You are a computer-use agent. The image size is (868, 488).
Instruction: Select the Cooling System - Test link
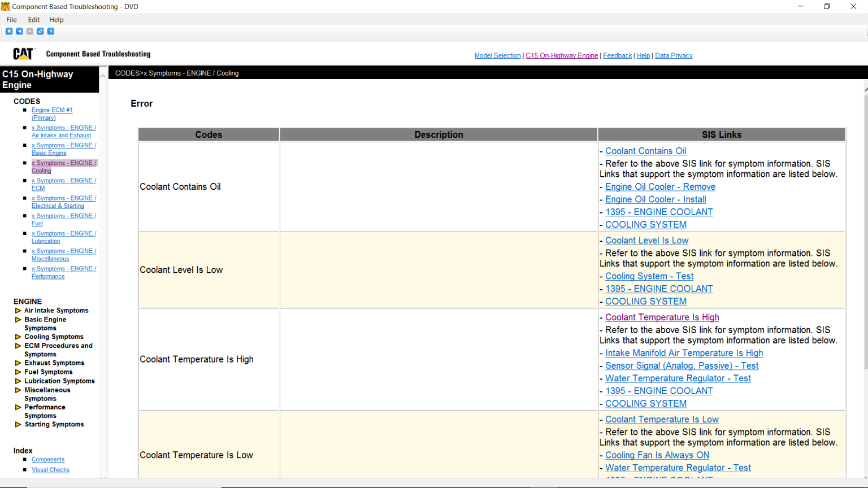(649, 276)
